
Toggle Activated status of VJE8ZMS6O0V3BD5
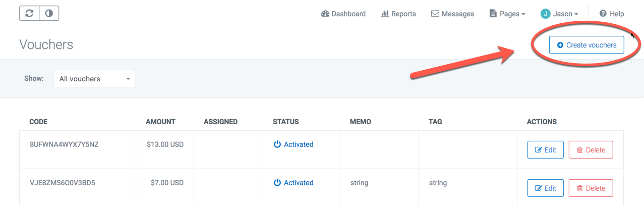point(294,183)
